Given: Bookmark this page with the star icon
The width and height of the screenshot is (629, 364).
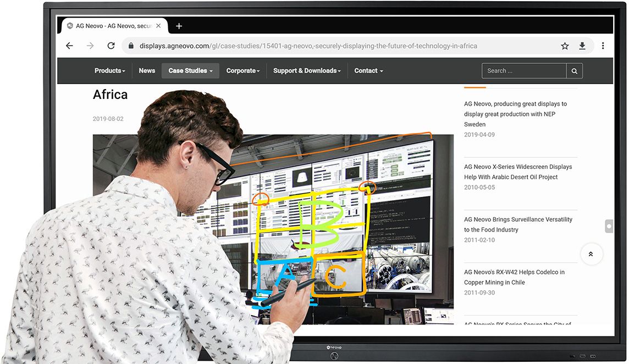Looking at the screenshot, I should point(565,46).
